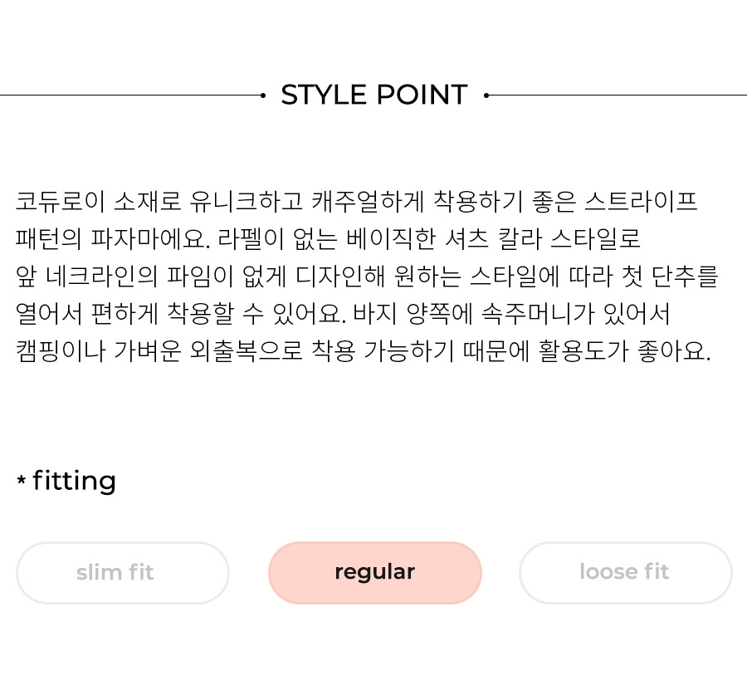Click the line starting with 캠핑이나 가벼운
The image size is (747, 700).
pyautogui.click(x=363, y=352)
